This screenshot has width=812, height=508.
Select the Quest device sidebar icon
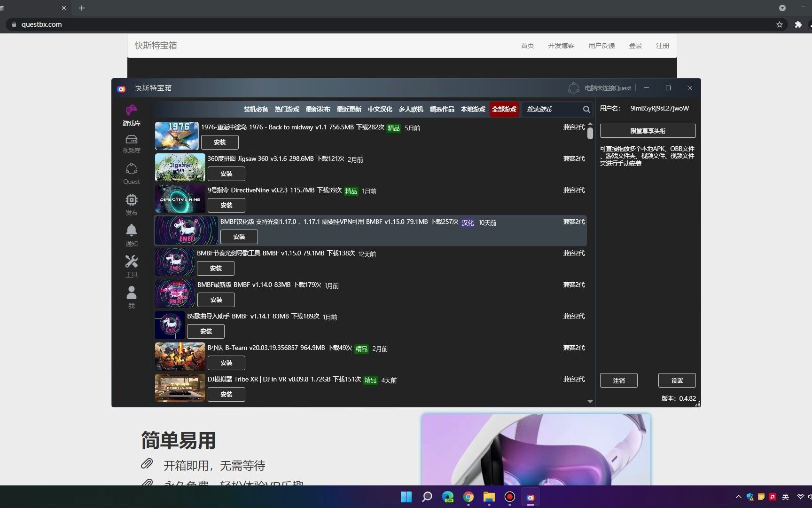point(132,168)
